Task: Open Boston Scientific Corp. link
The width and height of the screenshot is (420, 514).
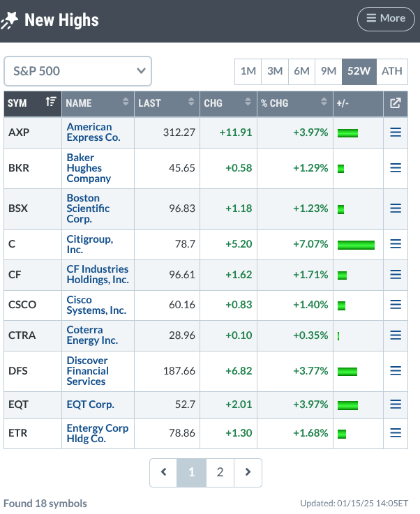Action: point(88,209)
